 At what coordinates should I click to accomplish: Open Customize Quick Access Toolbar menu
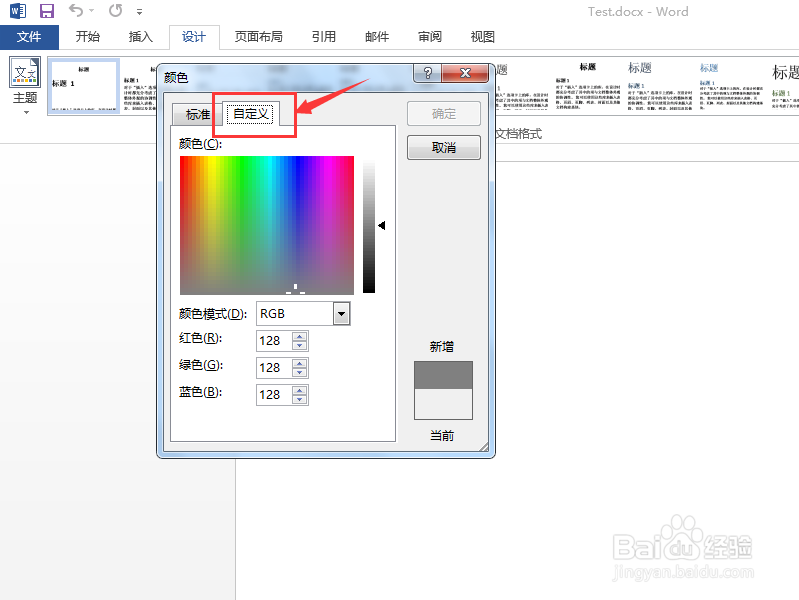click(x=139, y=11)
